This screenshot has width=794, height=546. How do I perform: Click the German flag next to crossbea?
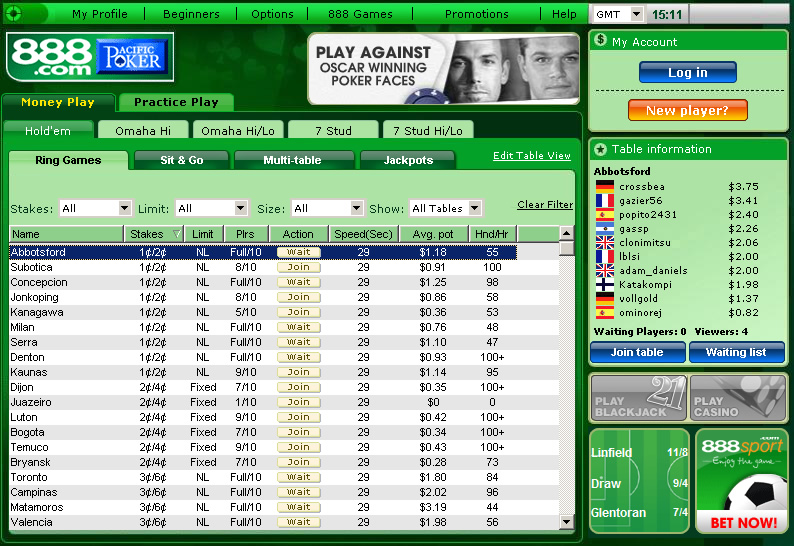point(605,186)
